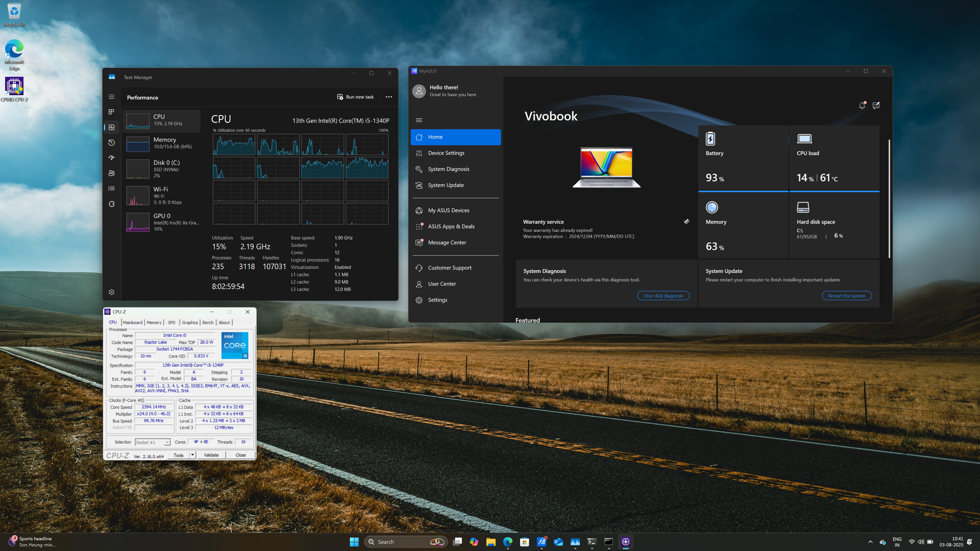Click Restart the system button

847,296
